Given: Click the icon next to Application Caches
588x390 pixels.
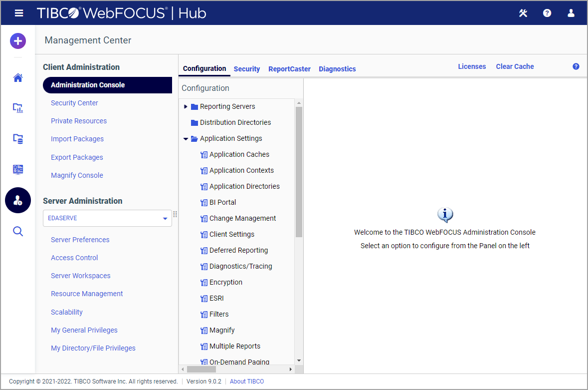Looking at the screenshot, I should point(204,155).
